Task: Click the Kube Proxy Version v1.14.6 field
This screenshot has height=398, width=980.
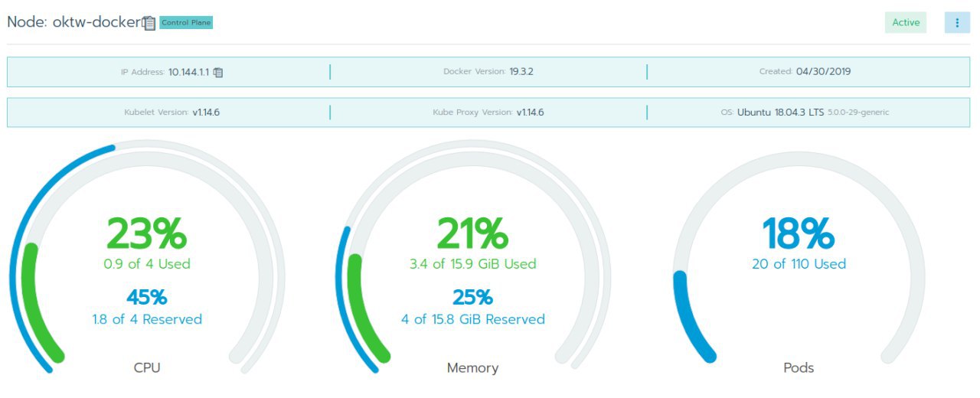Action: coord(488,112)
